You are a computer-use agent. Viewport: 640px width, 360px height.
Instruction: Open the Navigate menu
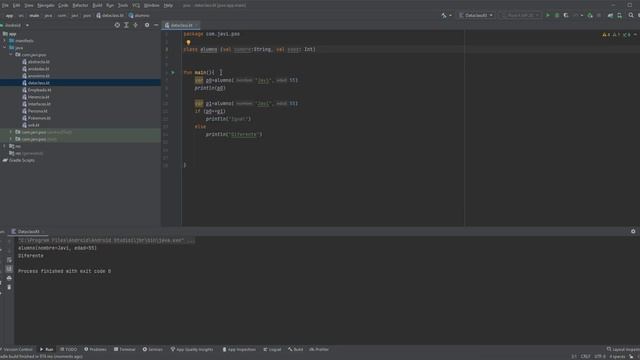point(46,5)
